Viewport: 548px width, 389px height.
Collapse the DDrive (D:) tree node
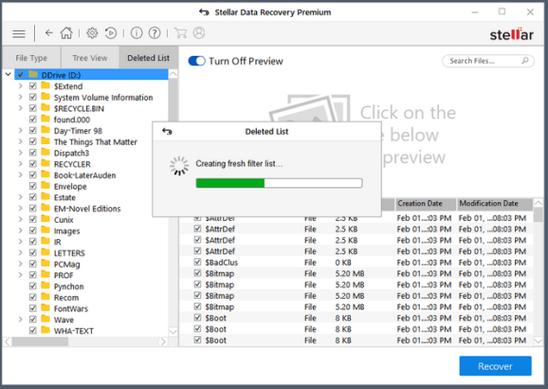tap(8, 74)
